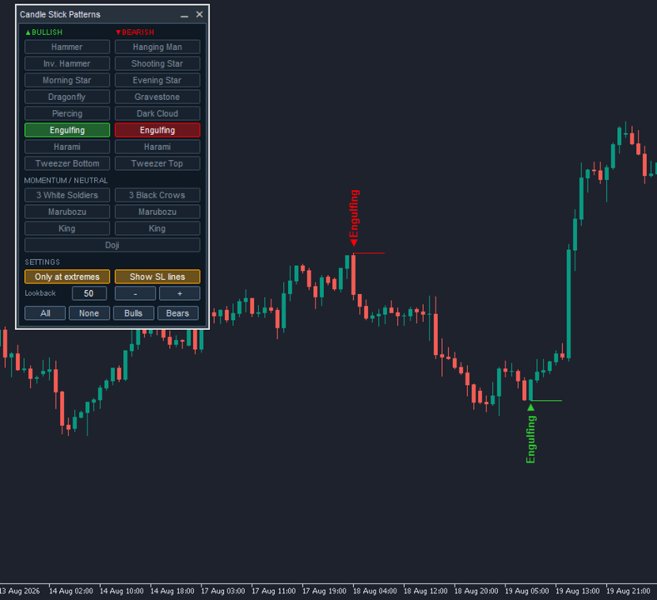
Task: Enable the Shooting Star pattern
Action: 157,64
